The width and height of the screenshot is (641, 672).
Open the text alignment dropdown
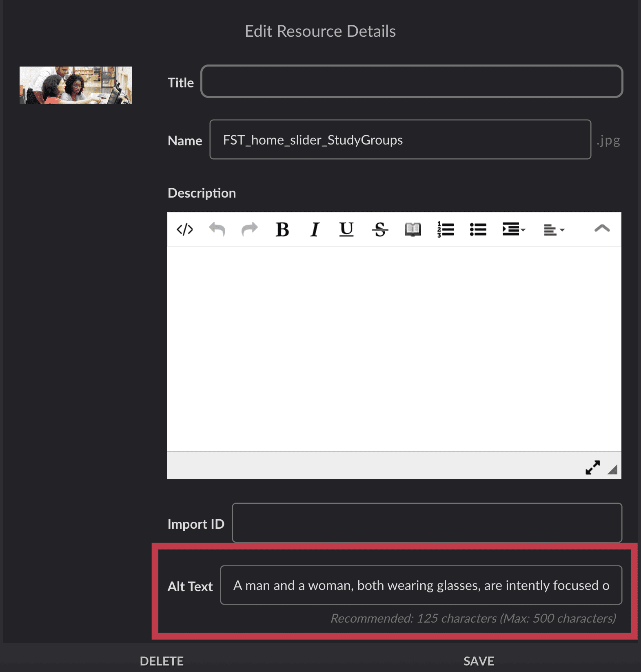[x=554, y=230]
